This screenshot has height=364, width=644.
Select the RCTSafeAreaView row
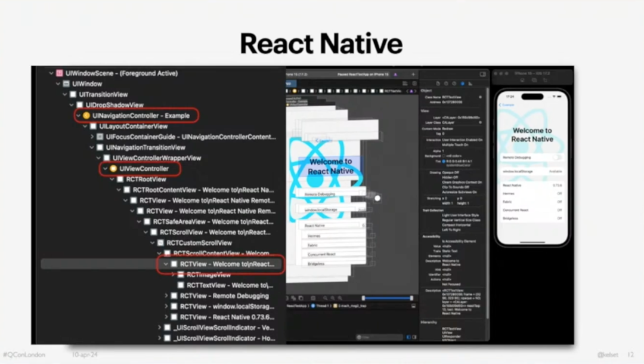(x=213, y=222)
